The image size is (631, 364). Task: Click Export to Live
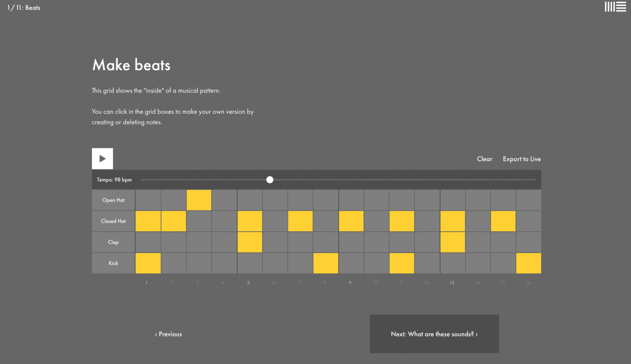tap(522, 159)
